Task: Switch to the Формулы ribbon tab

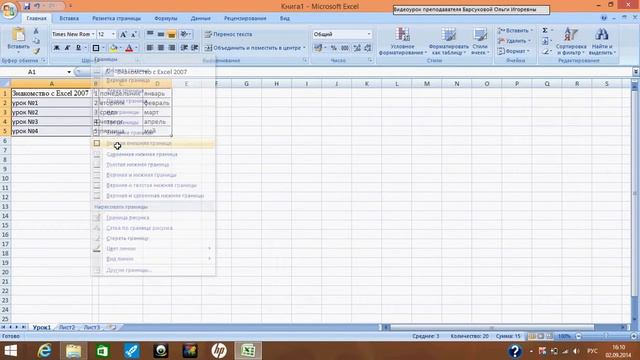Action: pyautogui.click(x=166, y=18)
